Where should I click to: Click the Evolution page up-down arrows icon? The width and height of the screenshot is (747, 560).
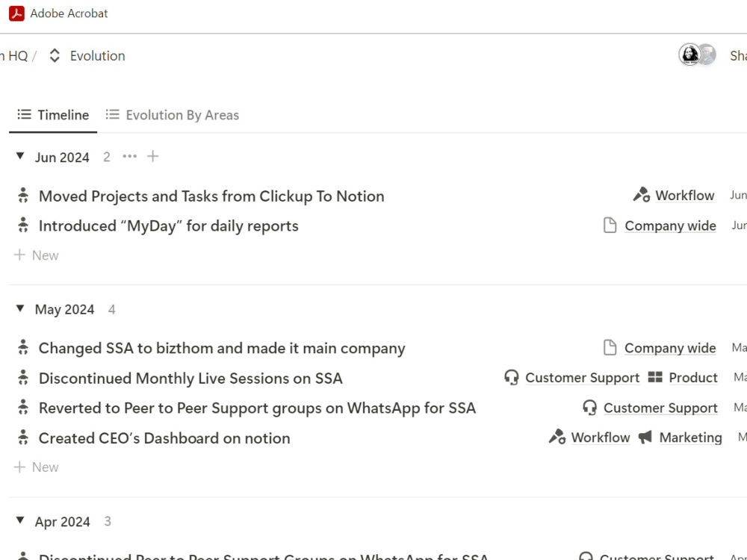coord(55,56)
